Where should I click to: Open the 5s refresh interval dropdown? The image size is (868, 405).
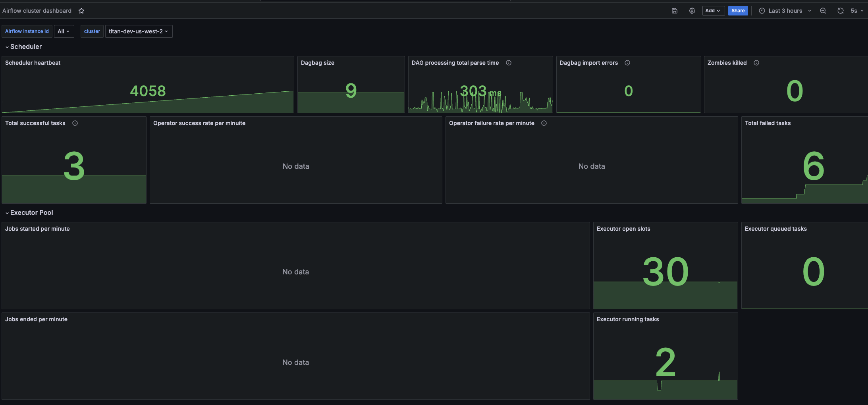pos(857,11)
